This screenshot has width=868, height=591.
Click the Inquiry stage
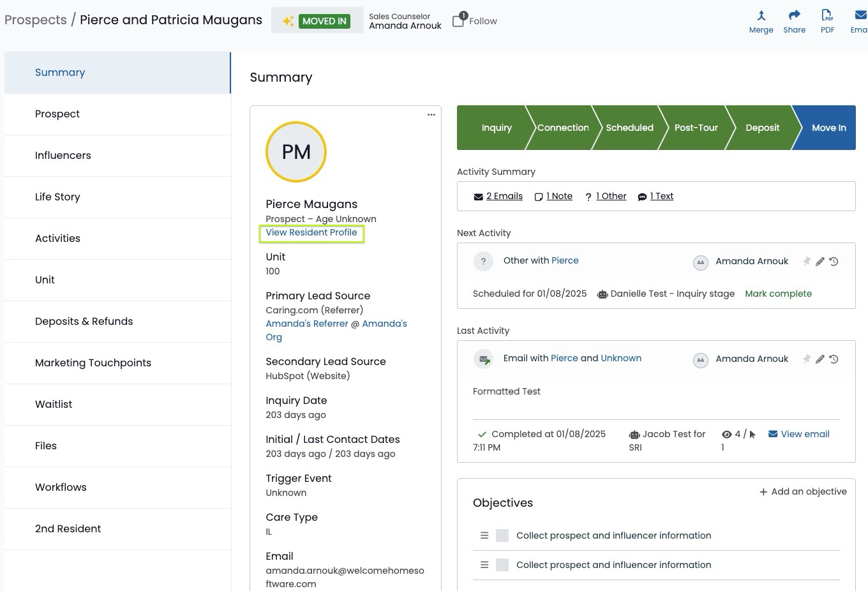pos(496,128)
